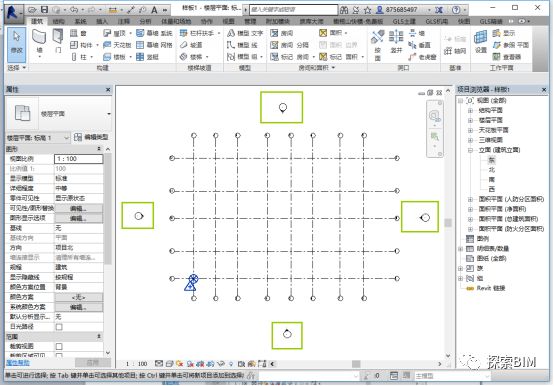Click the south elevation marker at drawing bottom
Viewport: 554px width, 386px height.
point(287,333)
